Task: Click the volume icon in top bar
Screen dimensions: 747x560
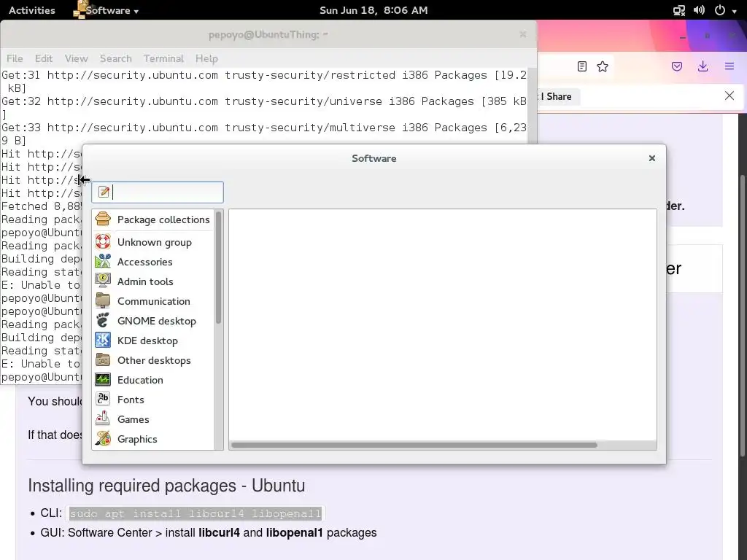Action: [x=700, y=10]
